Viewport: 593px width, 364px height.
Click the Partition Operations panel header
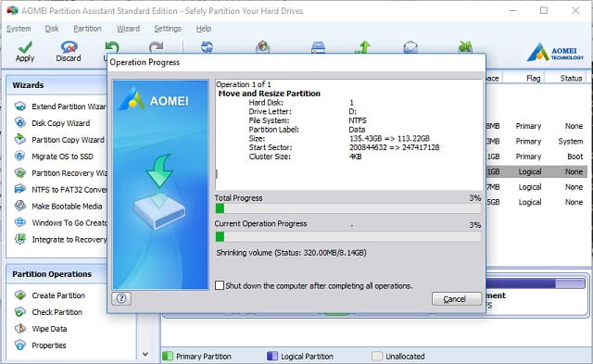point(57,274)
